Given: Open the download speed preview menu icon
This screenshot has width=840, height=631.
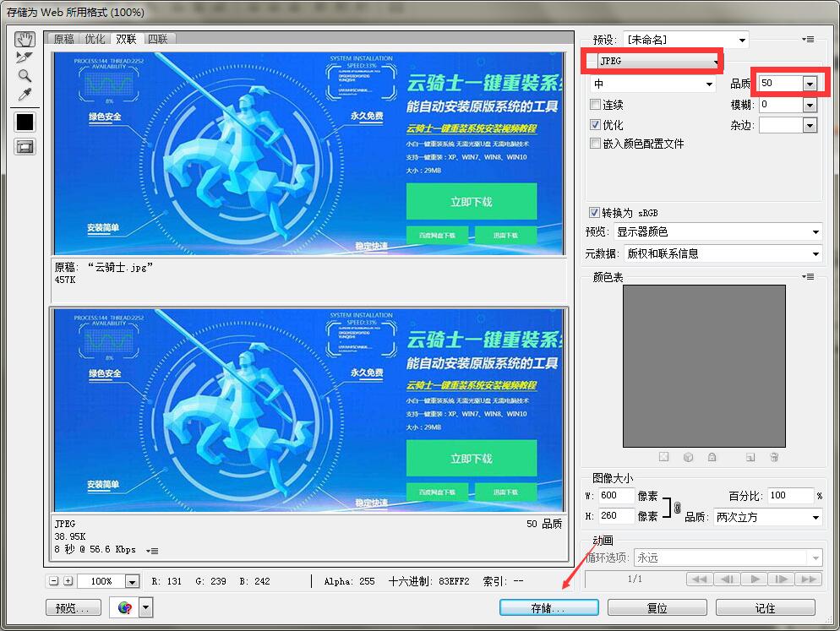Looking at the screenshot, I should coord(152,551).
